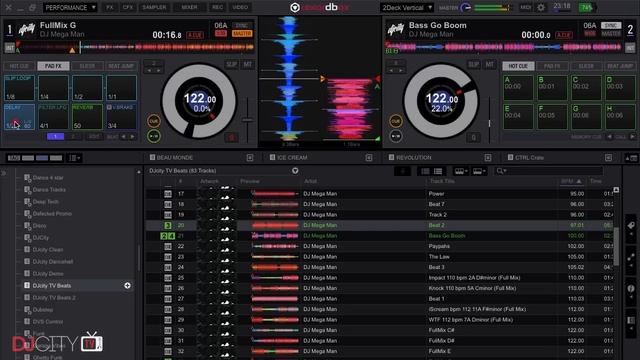Click the deck 1 track overview waveform
This screenshot has height=360, width=640.
[135, 47]
